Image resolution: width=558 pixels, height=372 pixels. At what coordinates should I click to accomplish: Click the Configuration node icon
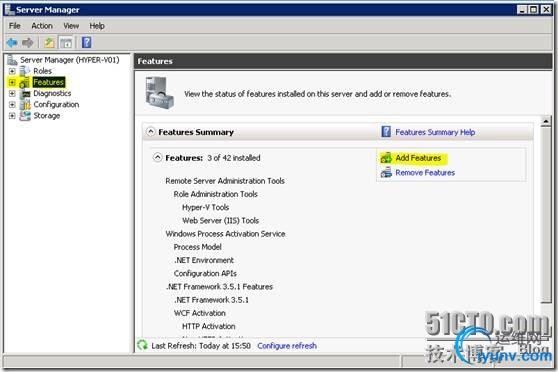(x=25, y=105)
